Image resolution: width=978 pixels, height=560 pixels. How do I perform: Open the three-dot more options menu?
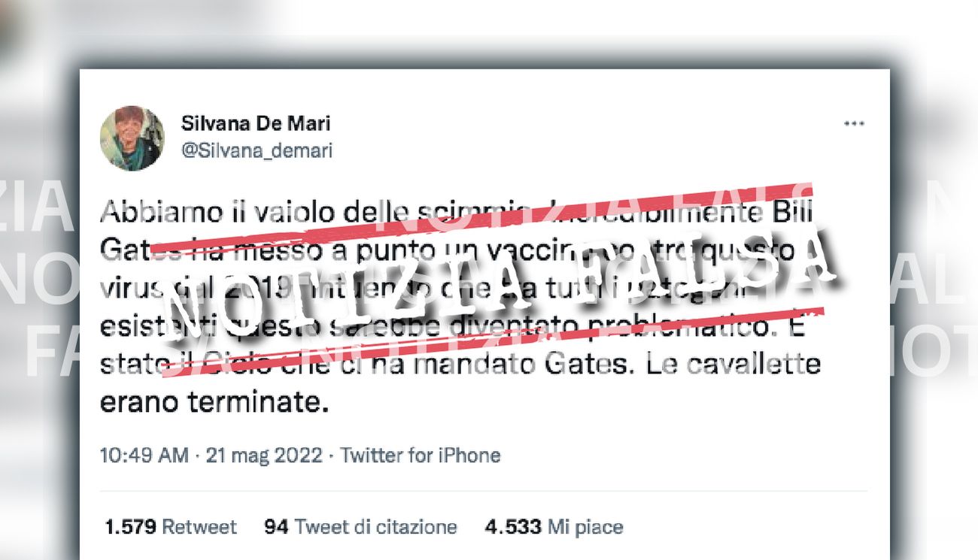(x=853, y=124)
